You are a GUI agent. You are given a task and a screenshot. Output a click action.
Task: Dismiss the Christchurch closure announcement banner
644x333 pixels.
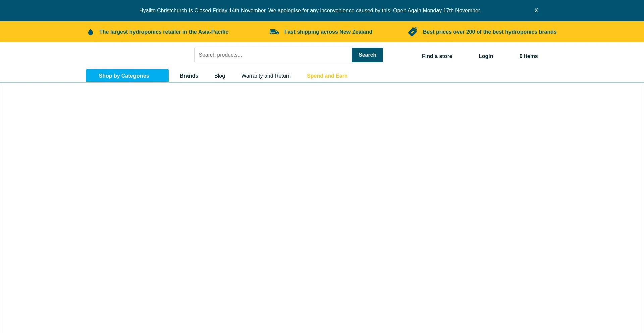pos(536,11)
